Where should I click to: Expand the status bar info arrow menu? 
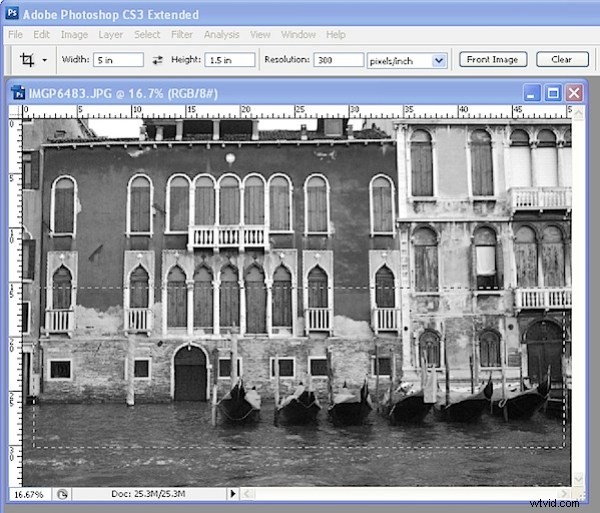tap(234, 494)
